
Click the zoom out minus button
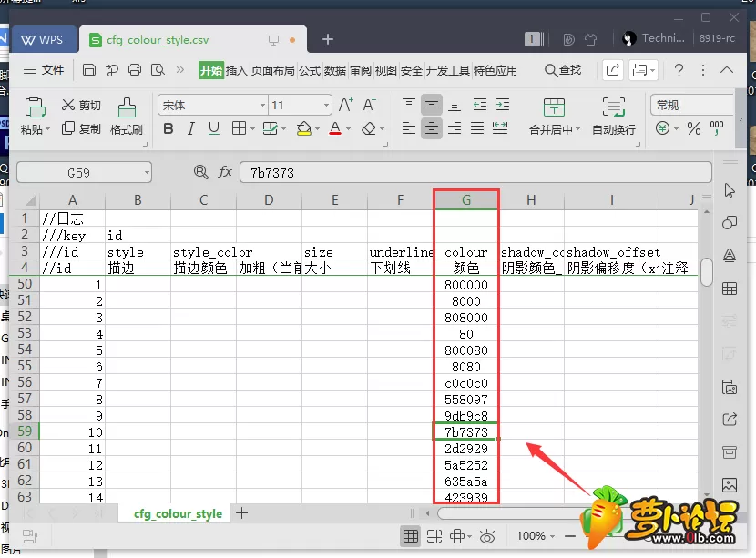570,536
